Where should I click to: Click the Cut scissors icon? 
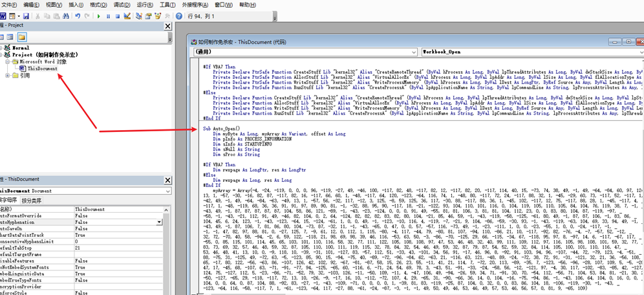pos(38,16)
